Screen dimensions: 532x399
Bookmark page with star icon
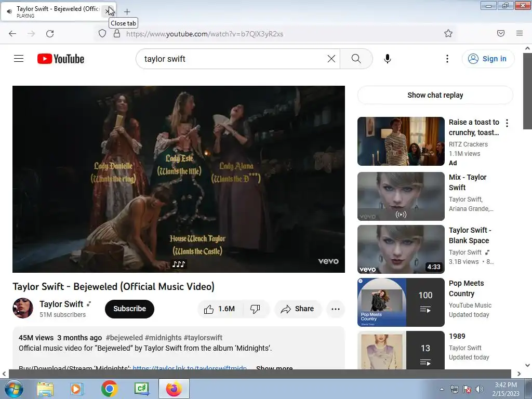point(448,33)
